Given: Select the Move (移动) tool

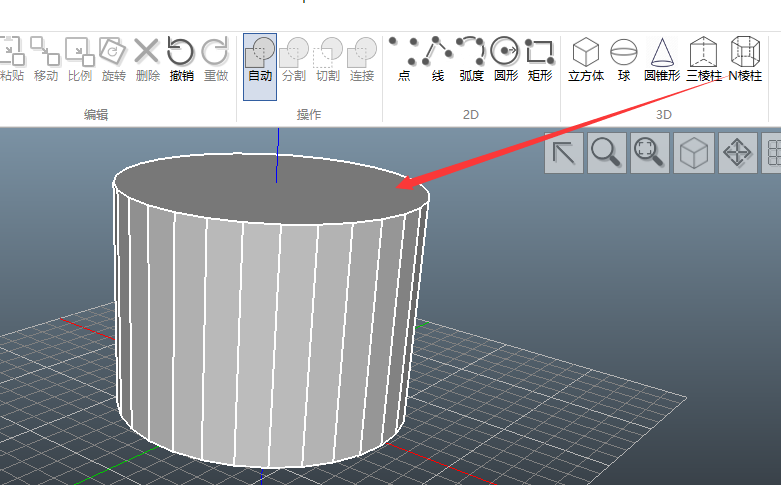Looking at the screenshot, I should (x=45, y=59).
